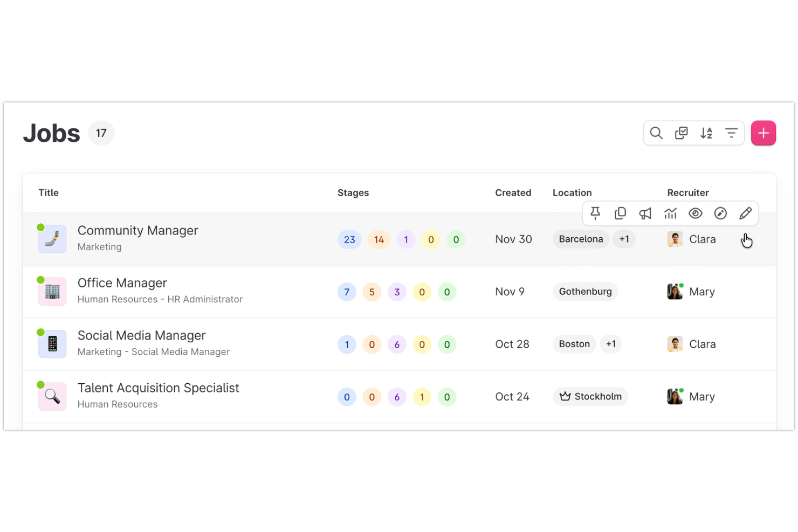The image size is (798, 532).
Task: Click the Social Media Manager phone icon
Action: pyautogui.click(x=52, y=344)
